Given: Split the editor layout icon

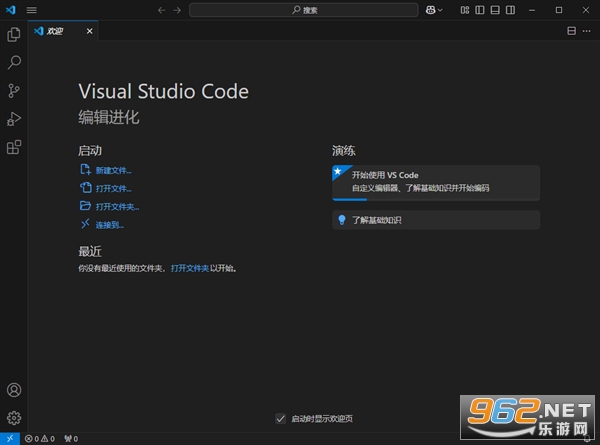Looking at the screenshot, I should click(571, 31).
